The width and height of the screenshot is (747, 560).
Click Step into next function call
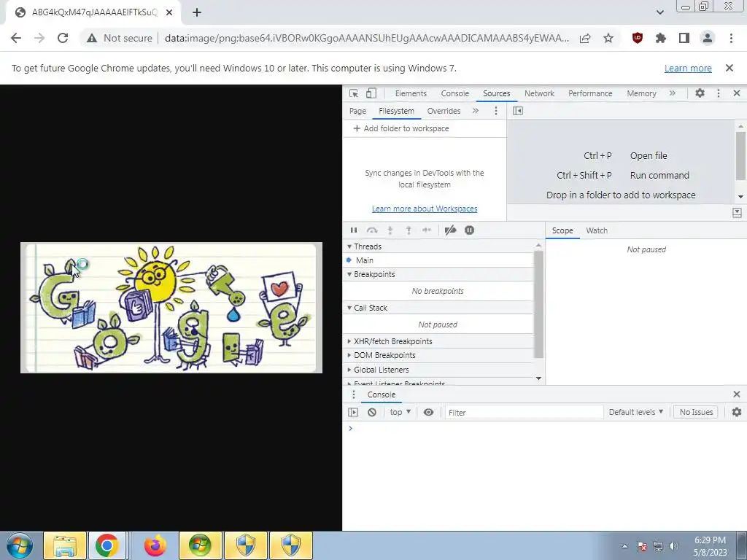390,230
